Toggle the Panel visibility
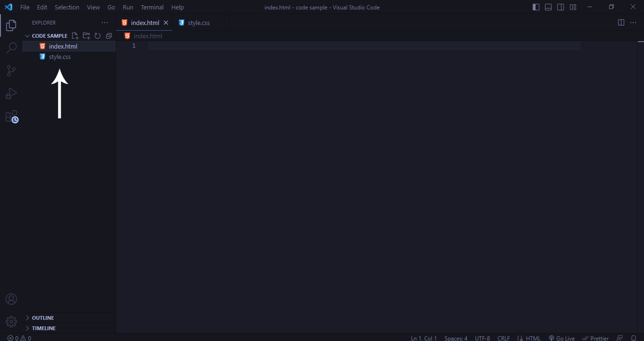The image size is (644, 341). tap(548, 7)
